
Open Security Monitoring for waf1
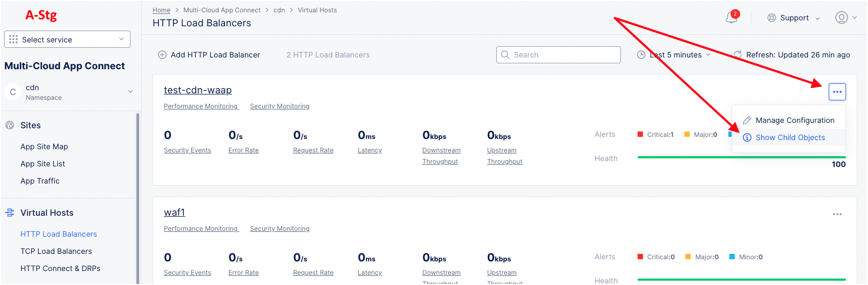coord(279,229)
